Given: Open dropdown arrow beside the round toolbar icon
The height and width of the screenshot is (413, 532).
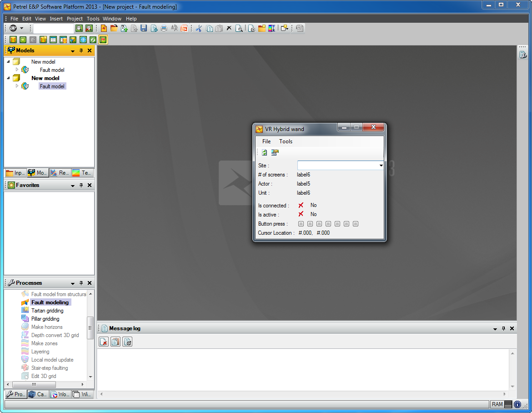Looking at the screenshot, I should click(22, 28).
